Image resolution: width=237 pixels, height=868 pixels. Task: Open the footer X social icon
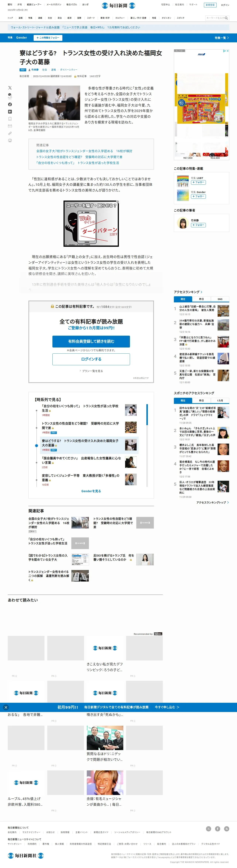[209, 829]
